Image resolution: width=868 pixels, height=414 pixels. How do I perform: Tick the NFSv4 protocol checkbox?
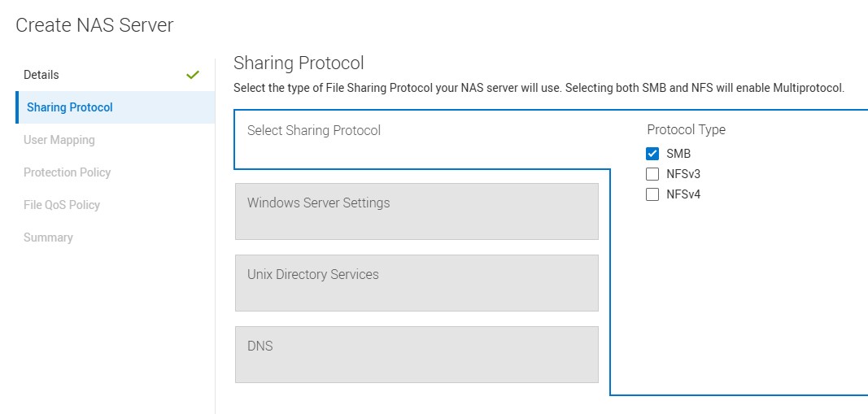(652, 194)
